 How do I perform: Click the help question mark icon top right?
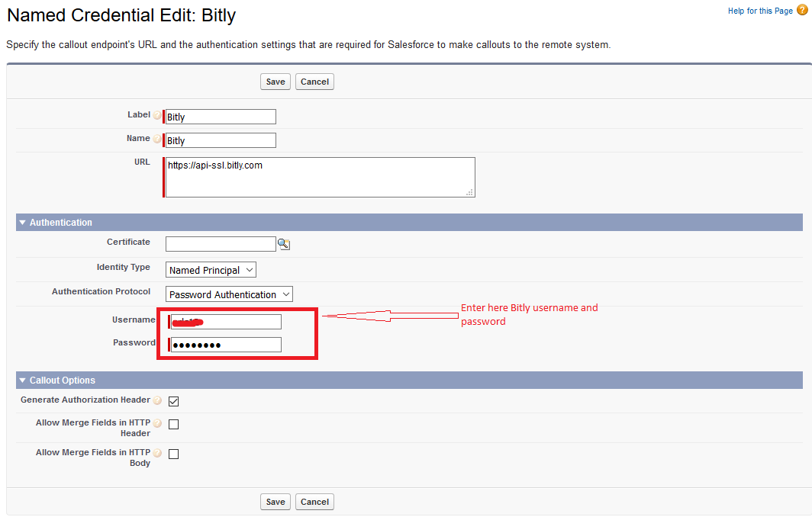click(x=801, y=11)
